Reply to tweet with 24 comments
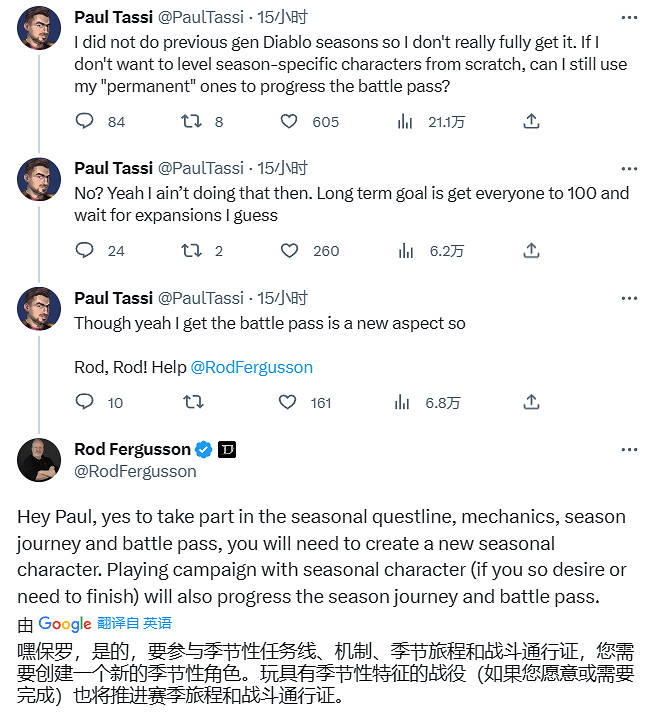656x721 pixels. pos(85,250)
